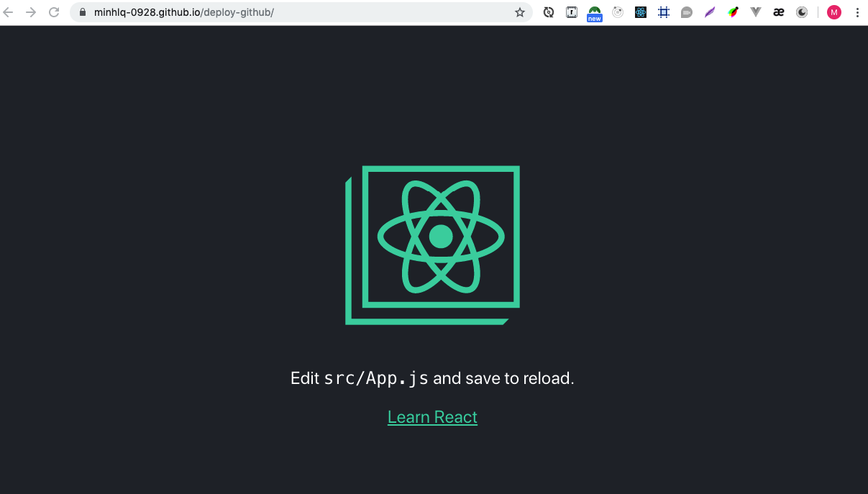Click the "src/App.js" code text
The width and height of the screenshot is (868, 494).
pos(376,378)
